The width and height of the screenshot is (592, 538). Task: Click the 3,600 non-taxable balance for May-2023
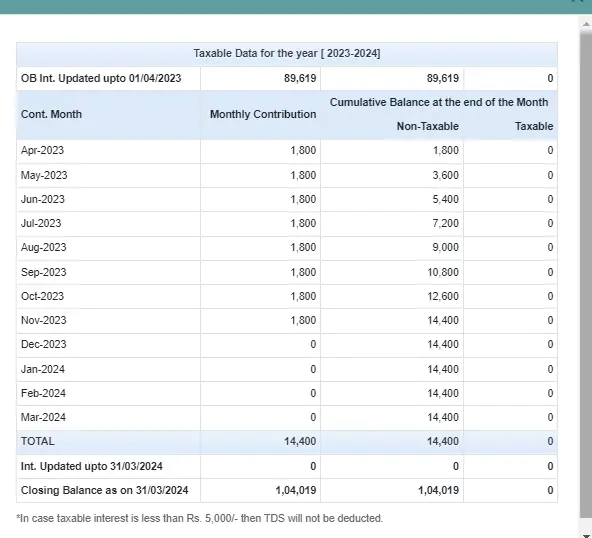coord(446,175)
